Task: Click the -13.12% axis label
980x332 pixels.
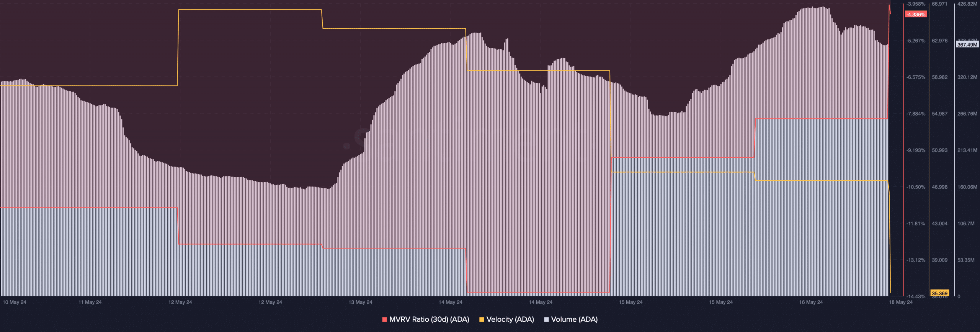Action: point(916,260)
